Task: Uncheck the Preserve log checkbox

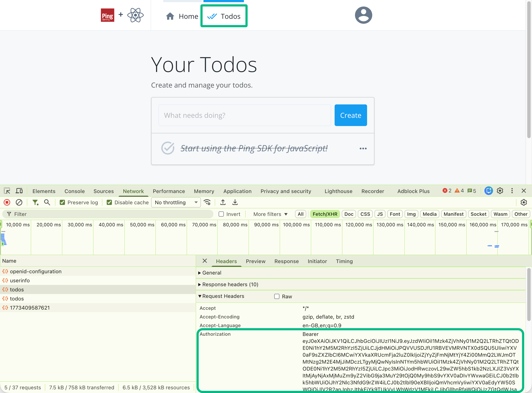Action: tap(62, 203)
